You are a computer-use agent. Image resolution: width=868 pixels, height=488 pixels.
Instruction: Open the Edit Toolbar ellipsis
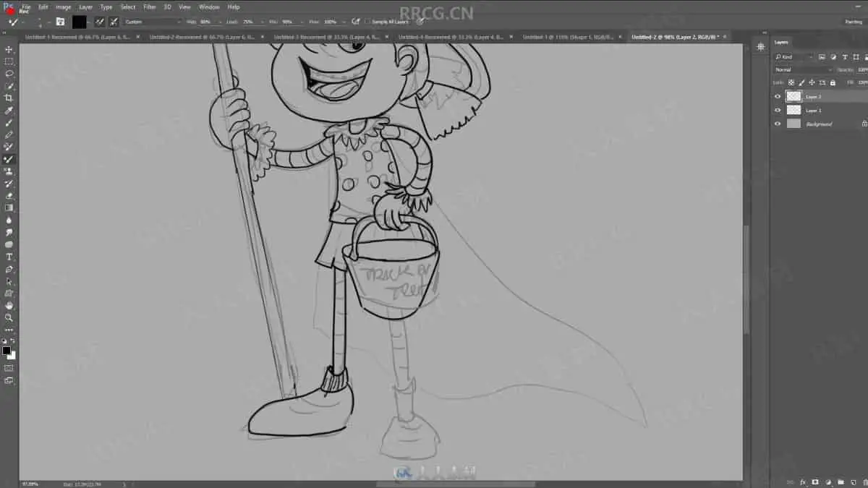tap(9, 330)
